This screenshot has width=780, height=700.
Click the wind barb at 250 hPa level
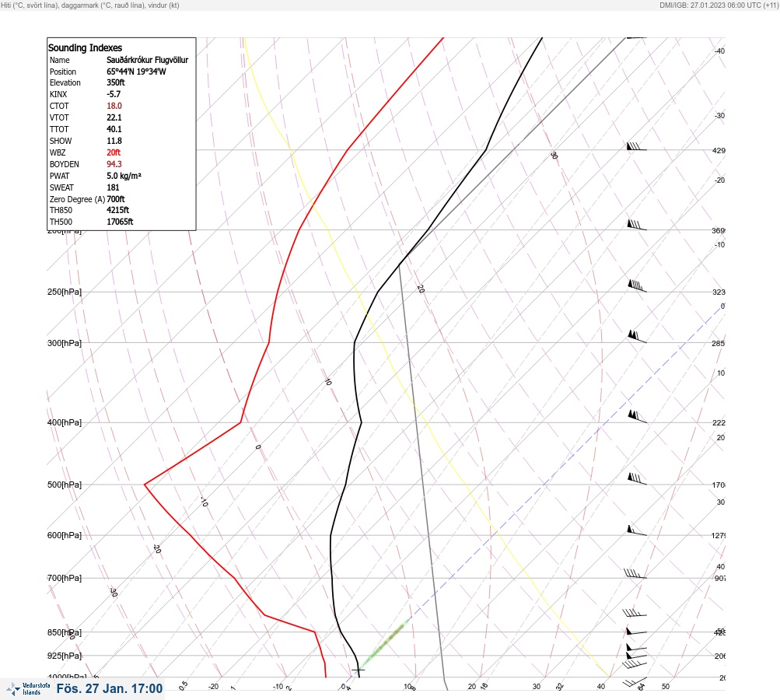637,286
